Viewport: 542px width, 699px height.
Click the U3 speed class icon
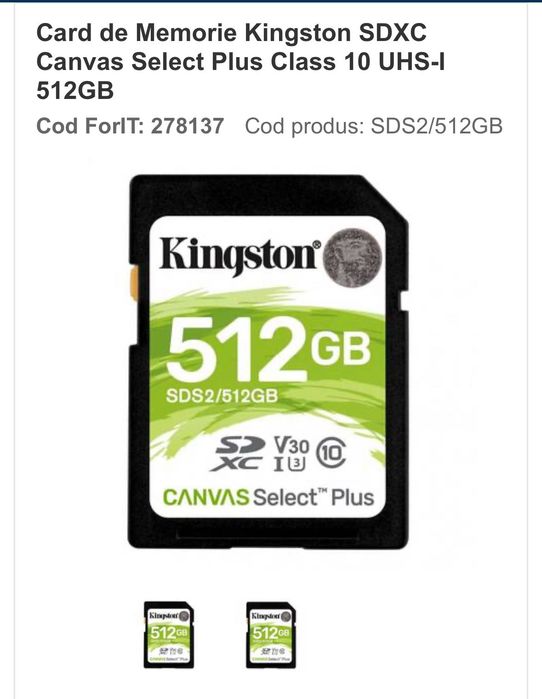[296, 464]
